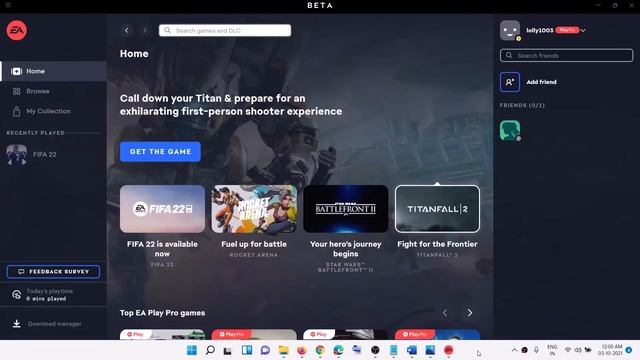The height and width of the screenshot is (360, 640).
Task: Click Get The Game button
Action: [160, 151]
